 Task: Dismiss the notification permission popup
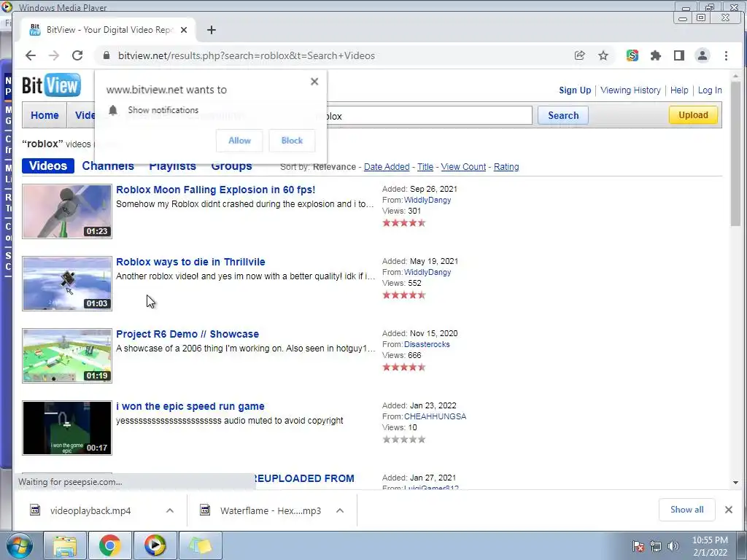click(x=314, y=82)
